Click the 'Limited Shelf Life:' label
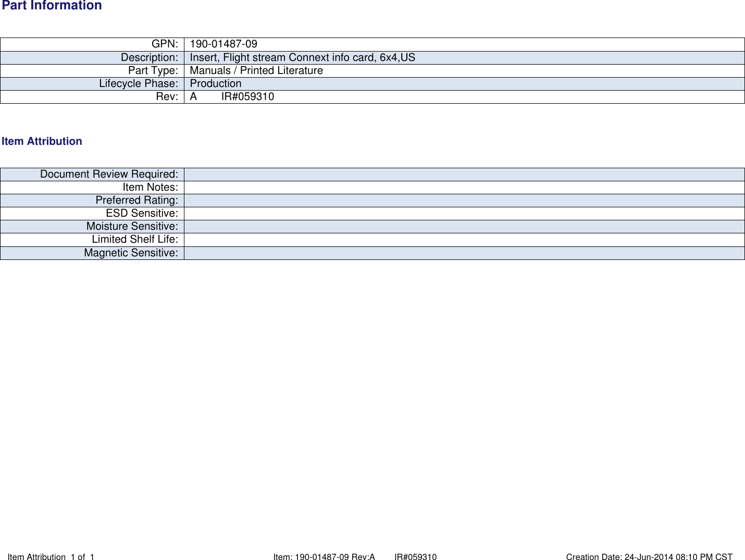 pos(135,240)
